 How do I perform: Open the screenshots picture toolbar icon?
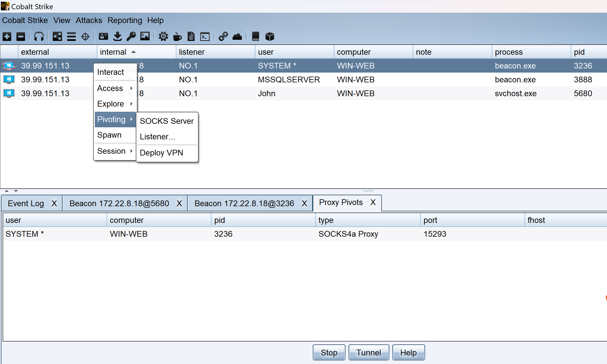145,37
